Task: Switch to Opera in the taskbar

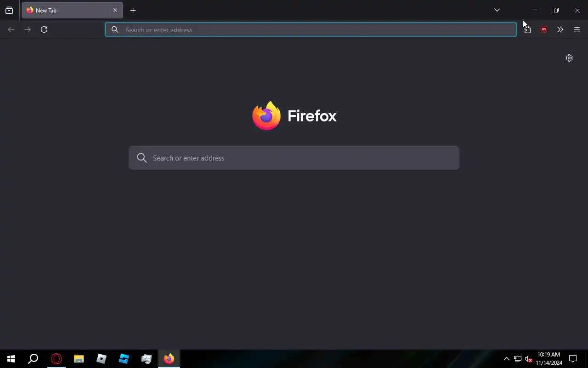Action: (57, 359)
